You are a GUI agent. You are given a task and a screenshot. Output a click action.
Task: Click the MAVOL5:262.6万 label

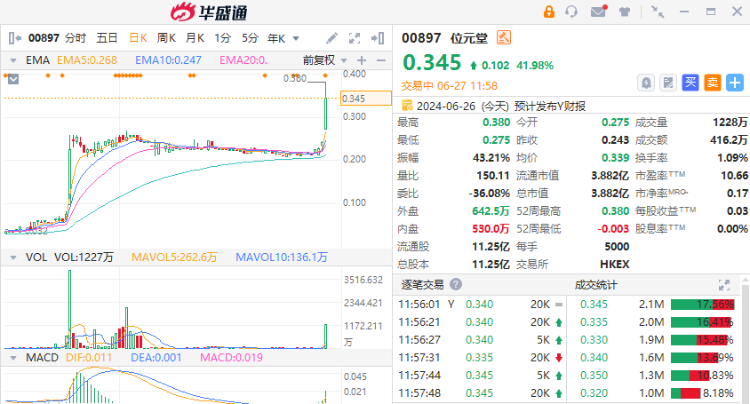coord(174,257)
